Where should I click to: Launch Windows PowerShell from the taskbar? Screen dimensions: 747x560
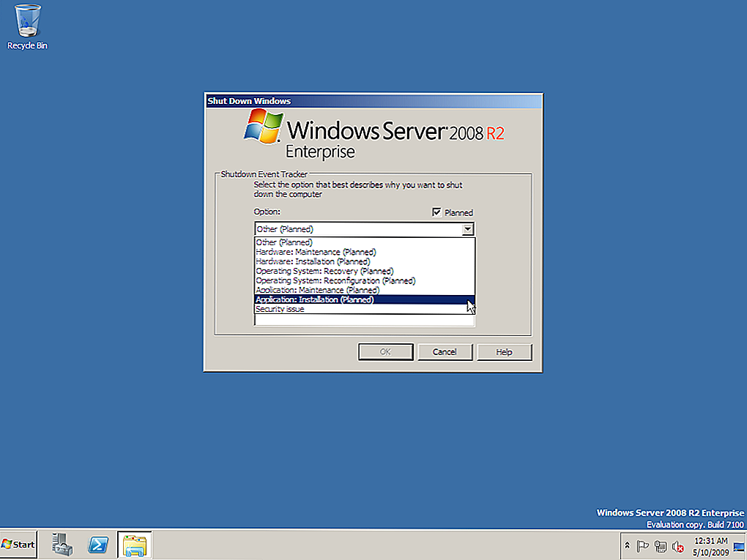click(98, 545)
